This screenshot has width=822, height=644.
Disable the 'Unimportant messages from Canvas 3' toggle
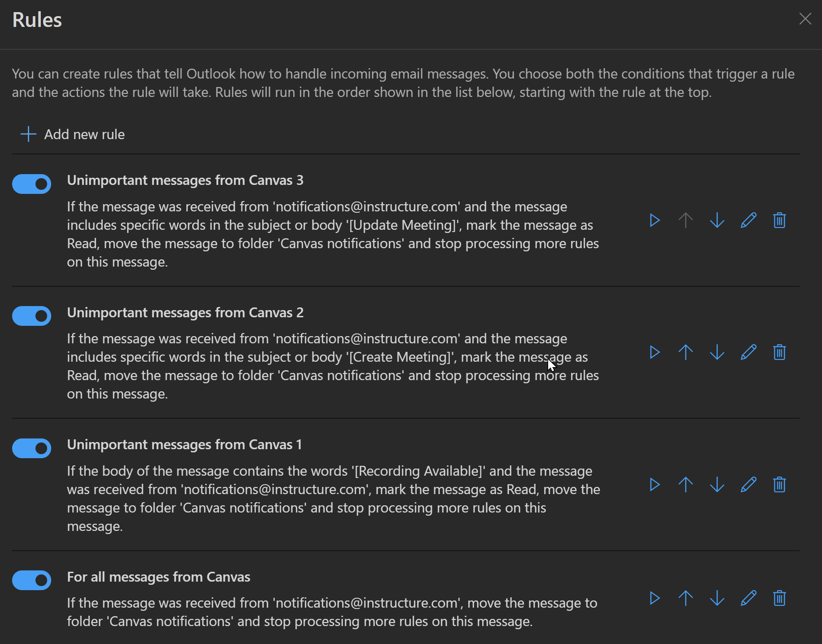coord(31,184)
